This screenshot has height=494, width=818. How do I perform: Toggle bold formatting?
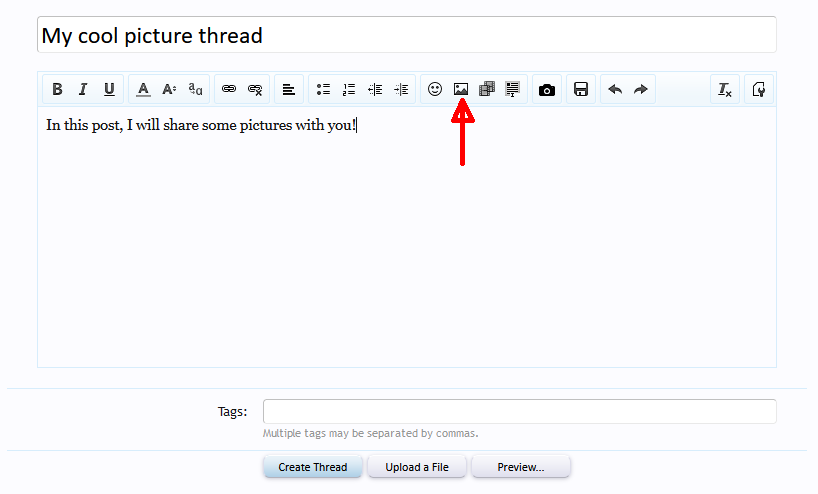click(x=57, y=89)
